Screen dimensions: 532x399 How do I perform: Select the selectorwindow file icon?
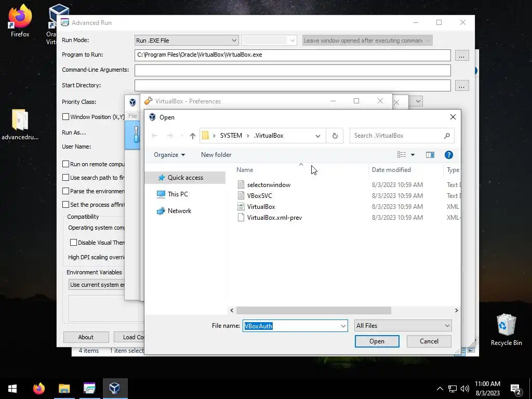pyautogui.click(x=241, y=184)
